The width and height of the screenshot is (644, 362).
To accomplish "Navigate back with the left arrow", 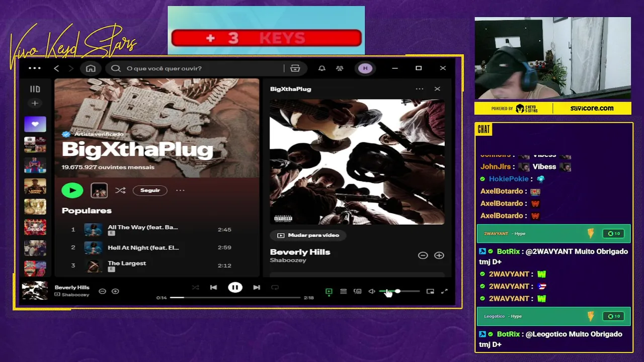I will 56,68.
